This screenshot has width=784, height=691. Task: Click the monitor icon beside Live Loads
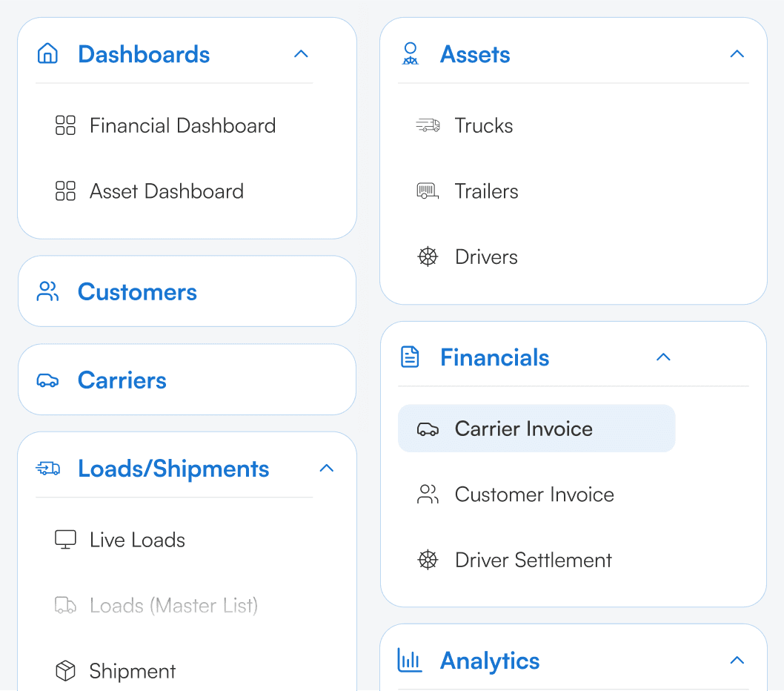(65, 540)
